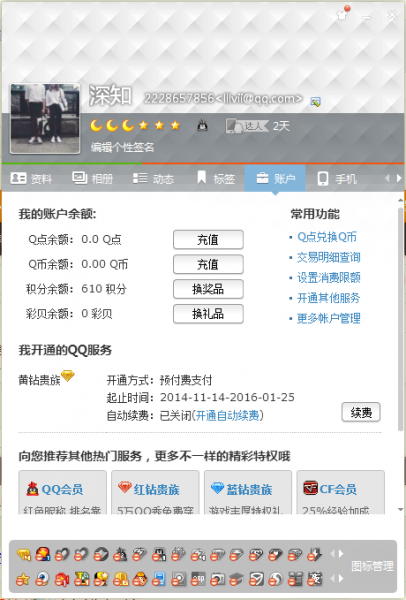This screenshot has height=600, width=406.
Task: Switch to the 资料 tab
Action: point(31,178)
